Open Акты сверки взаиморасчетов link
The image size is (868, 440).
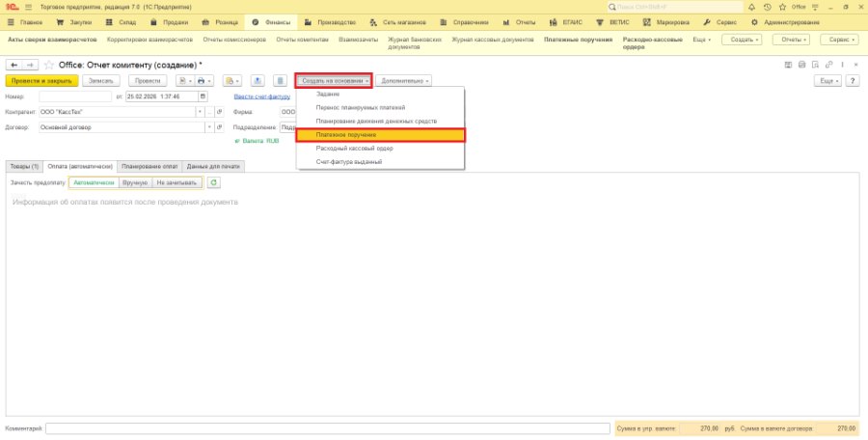[52, 40]
